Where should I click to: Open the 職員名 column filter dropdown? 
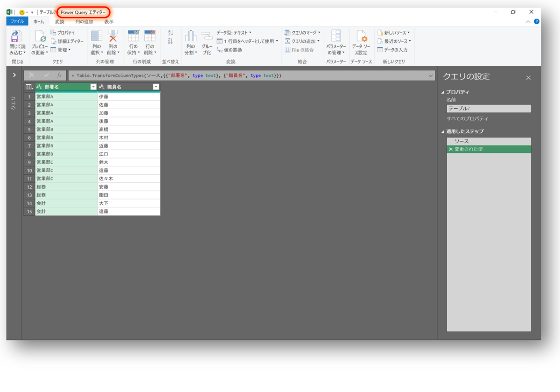click(x=156, y=87)
